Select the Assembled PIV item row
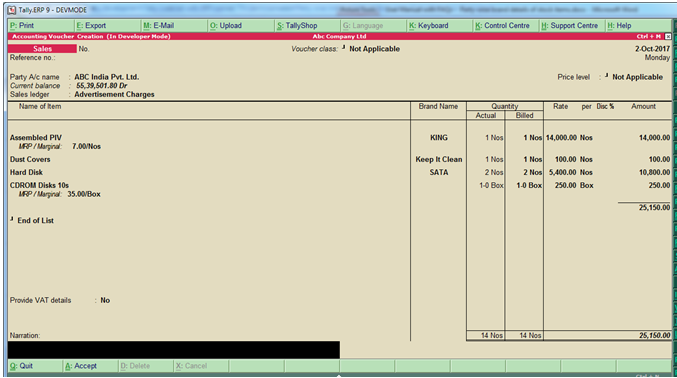This screenshot has height=378, width=677. tap(340, 138)
